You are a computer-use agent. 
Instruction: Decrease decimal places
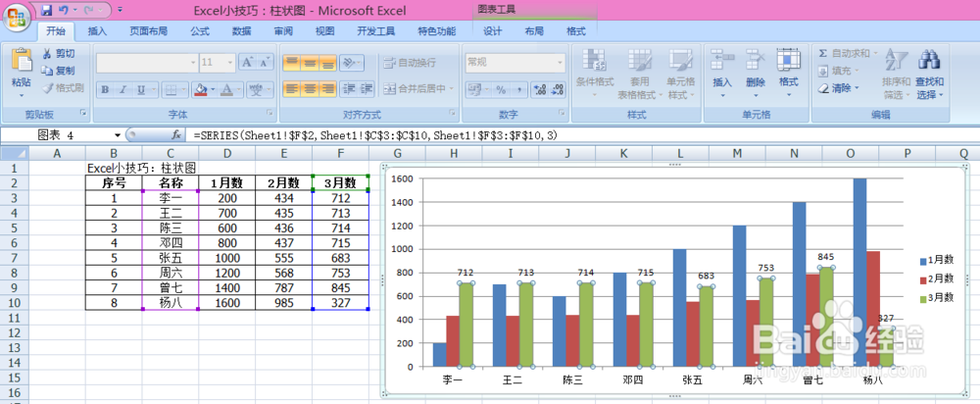tap(557, 90)
